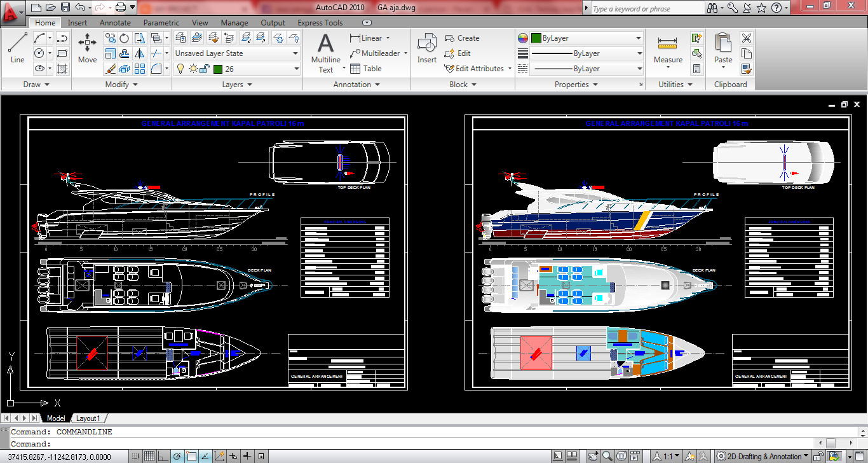Disable Polar Tracking in the status bar

point(177,455)
